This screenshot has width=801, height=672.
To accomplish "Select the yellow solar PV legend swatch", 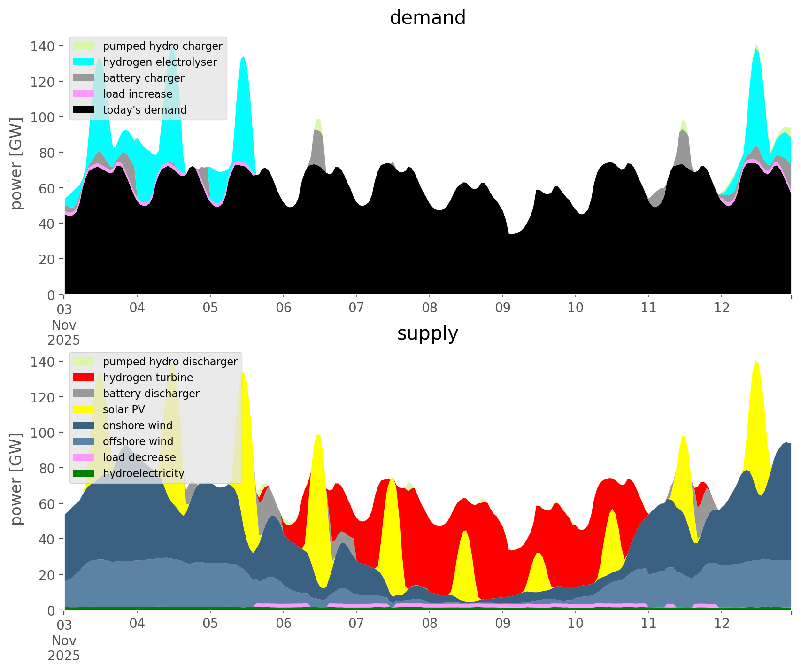I will point(84,409).
